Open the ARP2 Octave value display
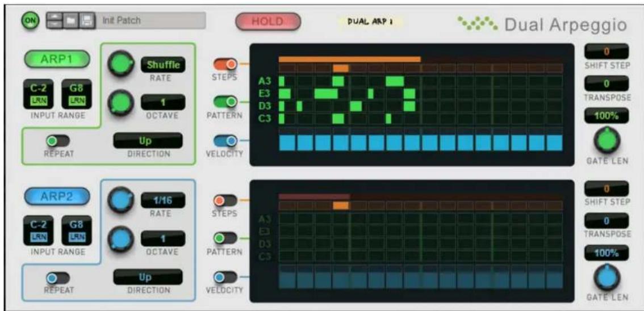 [164, 238]
